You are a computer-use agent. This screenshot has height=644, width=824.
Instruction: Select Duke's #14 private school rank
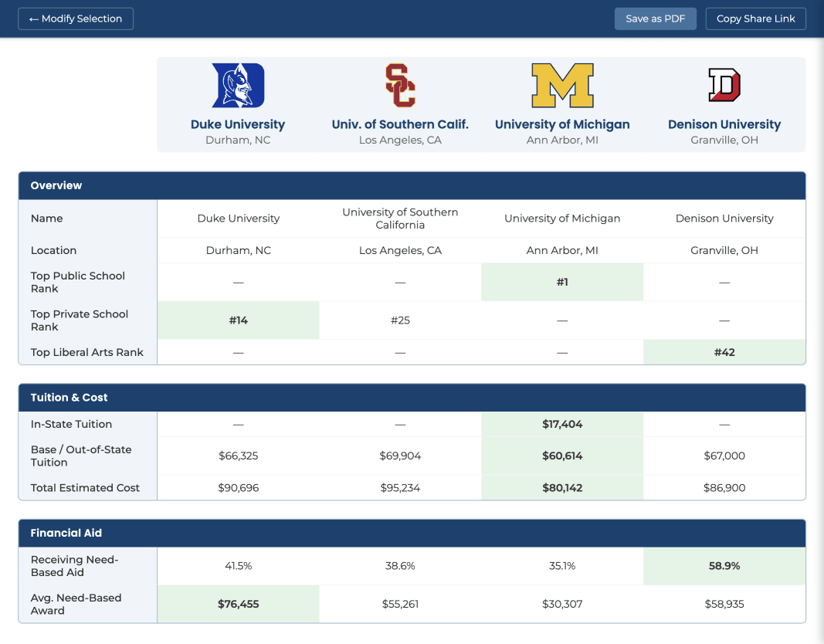click(238, 320)
